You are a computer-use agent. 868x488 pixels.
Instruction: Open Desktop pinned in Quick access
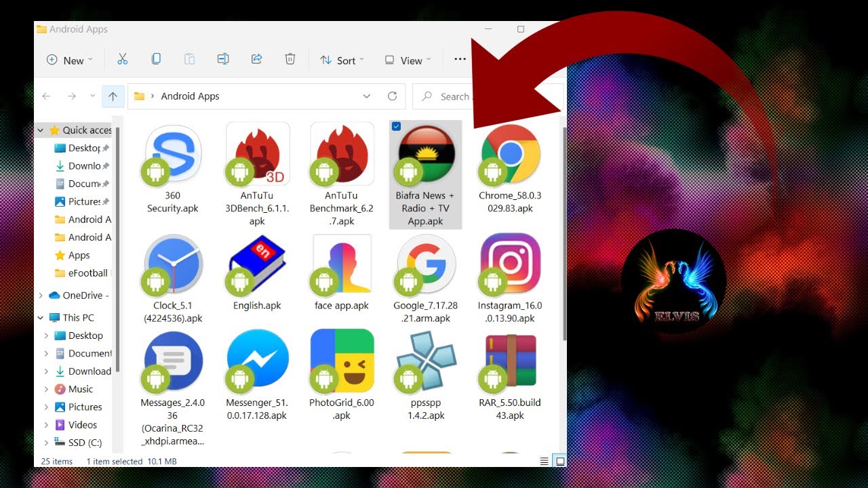pos(81,148)
